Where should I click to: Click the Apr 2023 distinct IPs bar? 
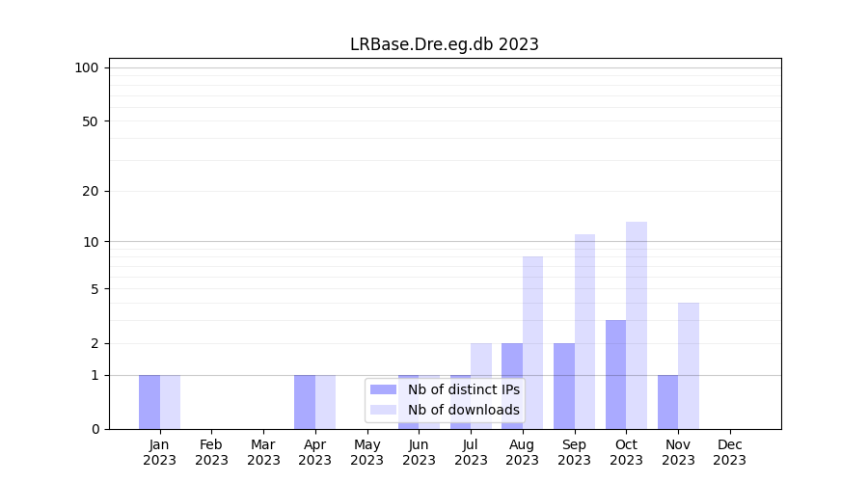(x=305, y=401)
